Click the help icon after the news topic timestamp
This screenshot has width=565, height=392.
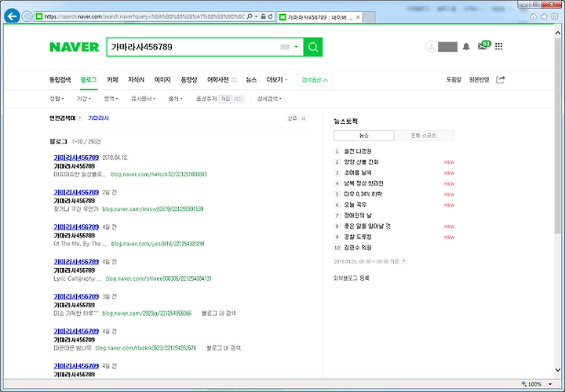[403, 262]
